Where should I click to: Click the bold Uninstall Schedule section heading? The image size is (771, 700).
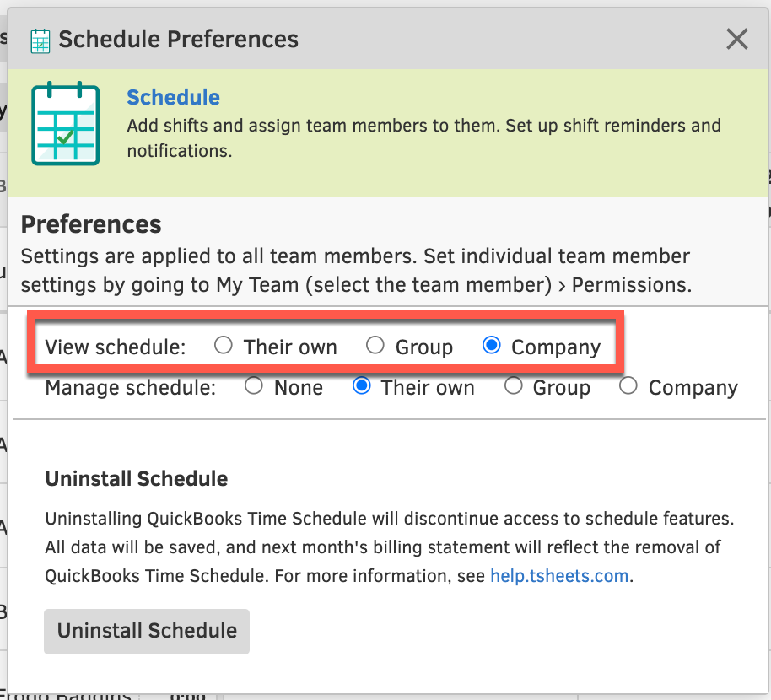click(x=136, y=479)
